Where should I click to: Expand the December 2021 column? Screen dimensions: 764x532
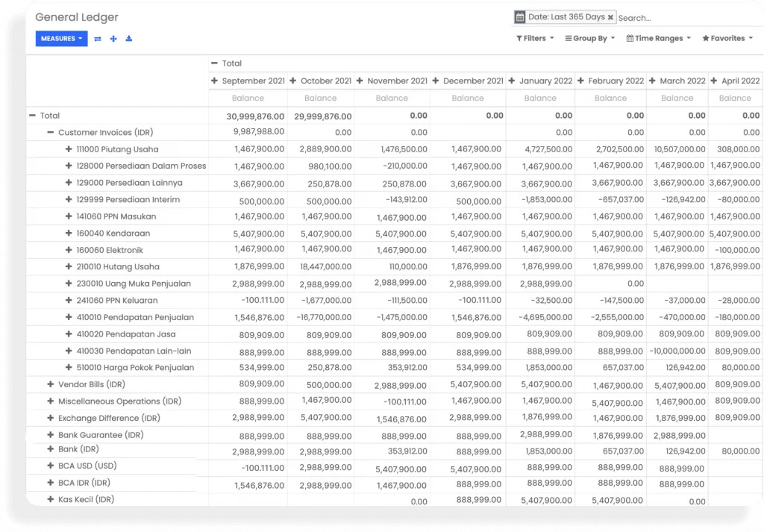[436, 81]
